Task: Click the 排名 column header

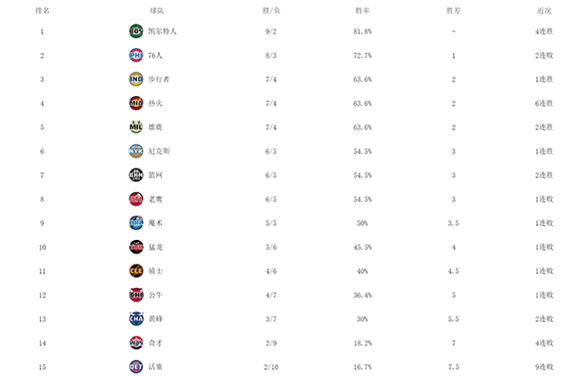Action: (42, 11)
